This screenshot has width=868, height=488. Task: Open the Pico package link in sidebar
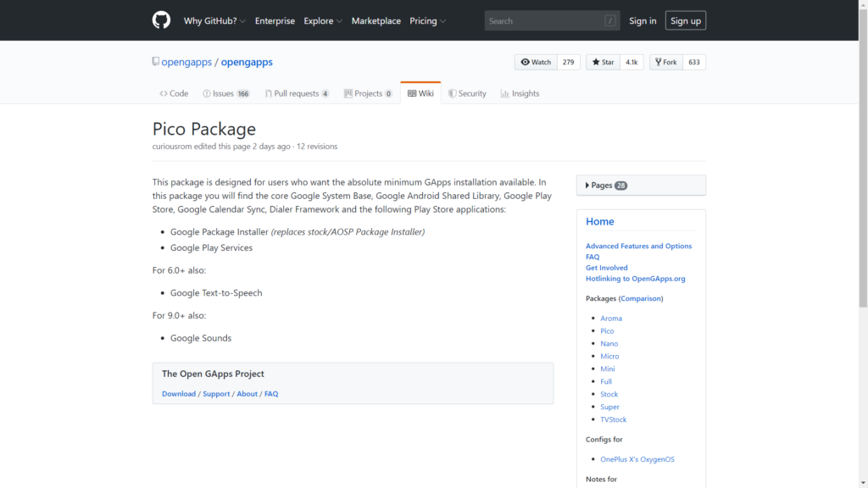tap(607, 331)
